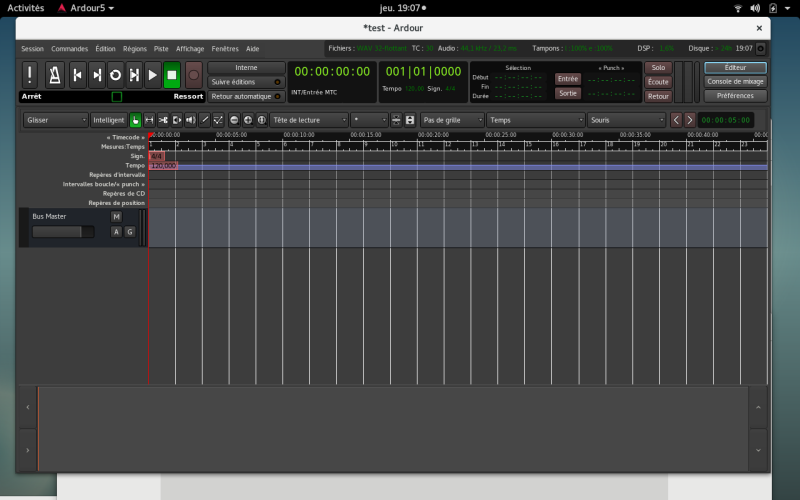Image resolution: width=800 pixels, height=500 pixels.
Task: Open the Commandes menu
Action: coord(69,48)
